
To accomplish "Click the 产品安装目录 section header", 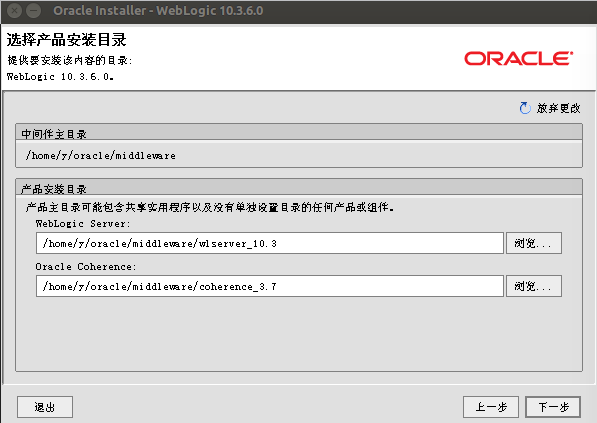I will point(299,187).
